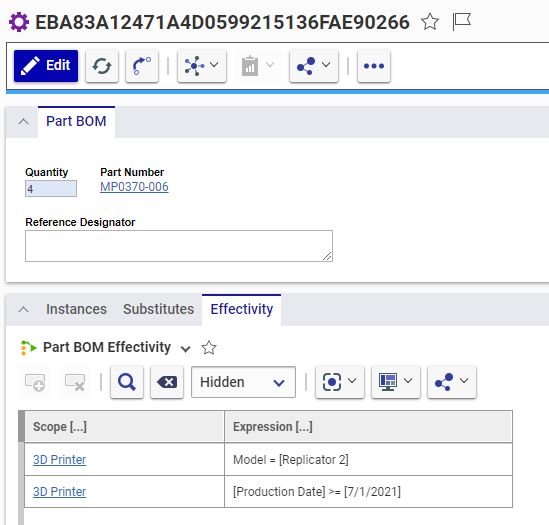Screen dimensions: 549x525
Task: Click the Part Number label
Action: click(132, 172)
